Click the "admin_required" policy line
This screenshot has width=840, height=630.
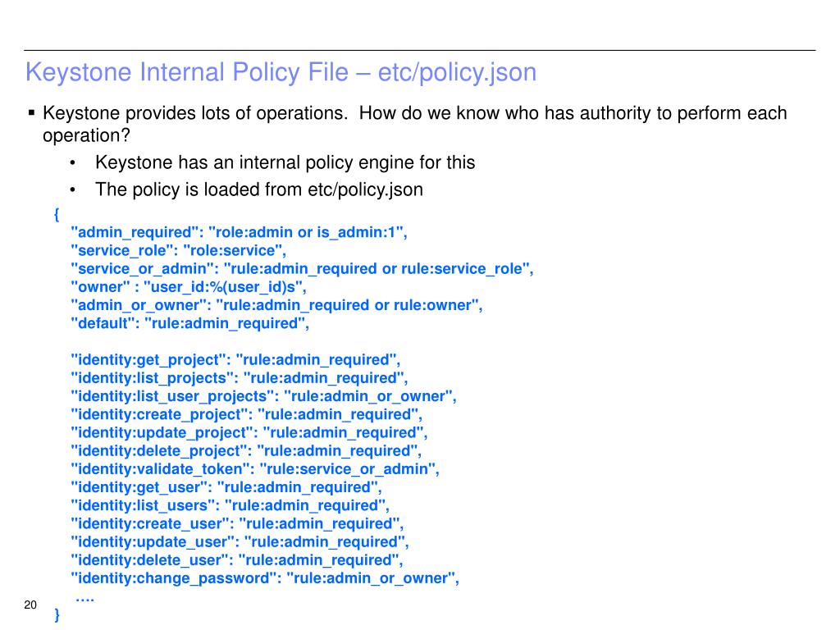pos(239,232)
